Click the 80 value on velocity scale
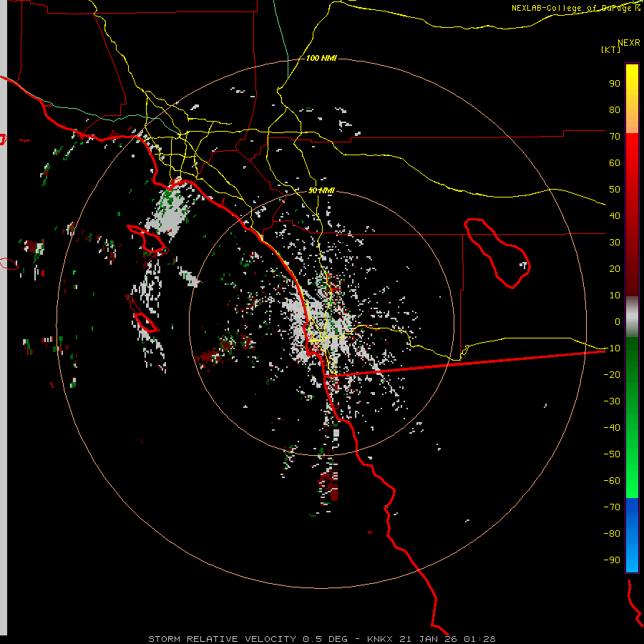Viewport: 644px width, 644px height. (x=615, y=109)
